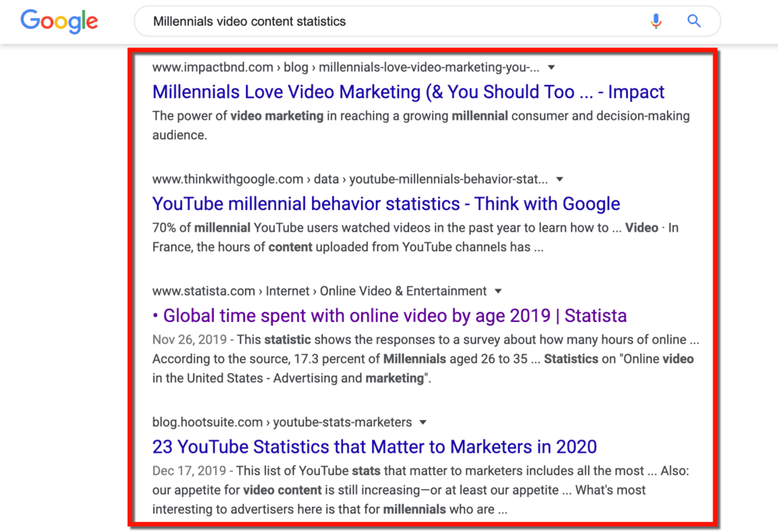The width and height of the screenshot is (778, 532).
Task: Click the voice search microphone icon
Action: point(656,21)
